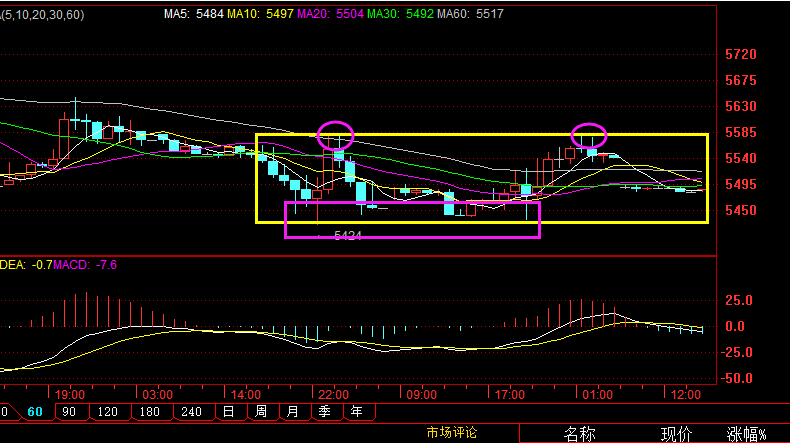790x443 pixels.
Task: Switch to the 120-minute period tab
Action: (x=107, y=412)
